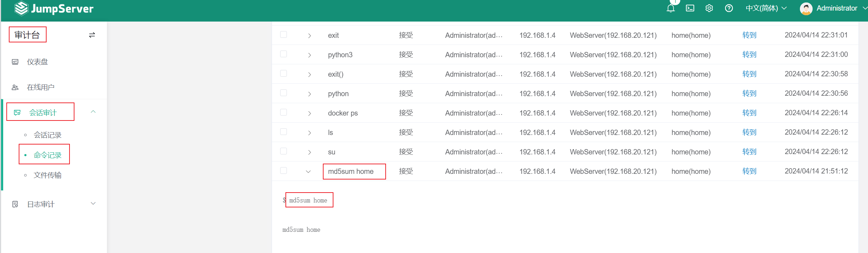
Task: Expand the python command row
Action: pyautogui.click(x=309, y=94)
